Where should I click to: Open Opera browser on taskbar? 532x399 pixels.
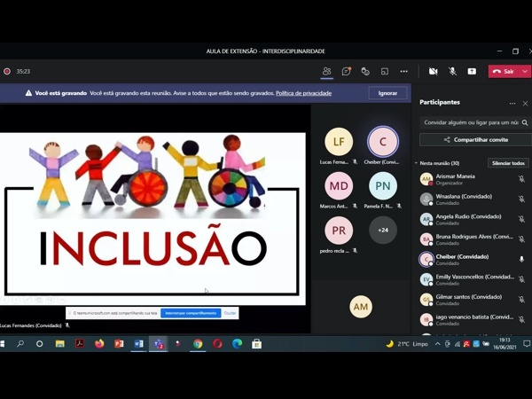coord(217,344)
